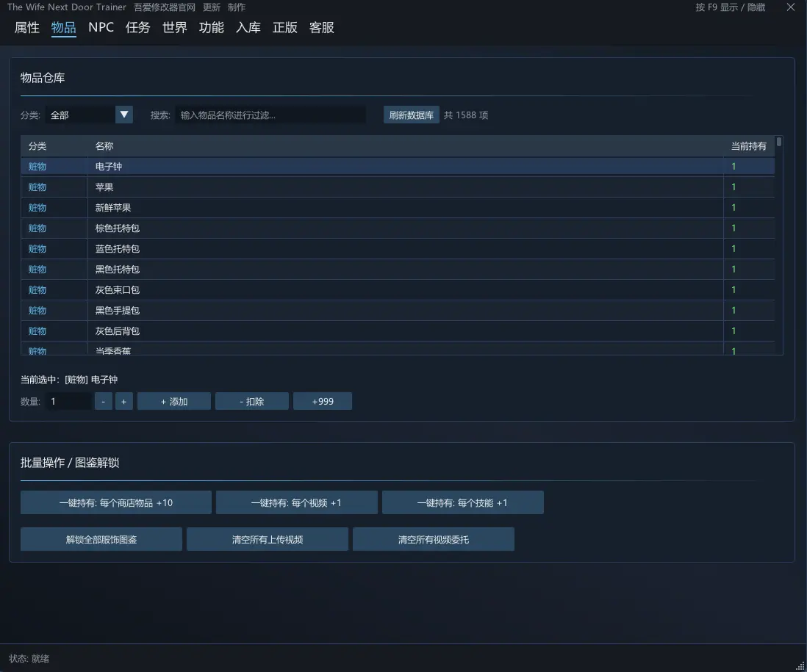Image resolution: width=807 pixels, height=672 pixels.
Task: Increase quantity with the plus button
Action: click(124, 401)
